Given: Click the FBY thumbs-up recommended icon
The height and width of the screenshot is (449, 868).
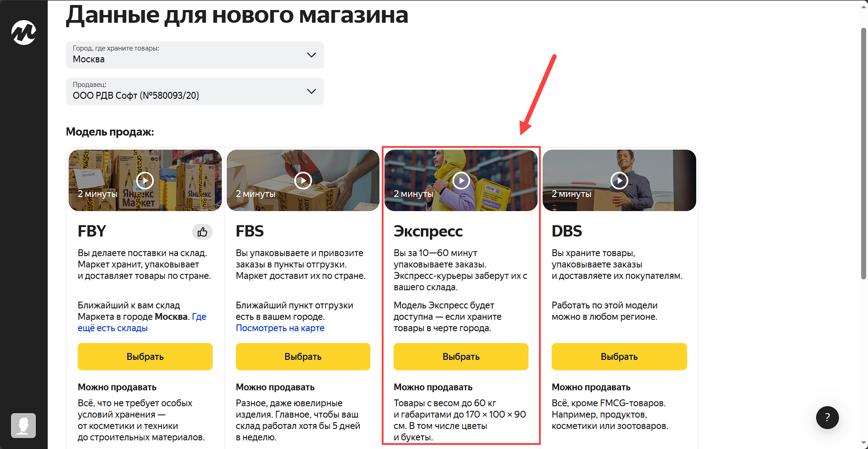Looking at the screenshot, I should (x=202, y=232).
